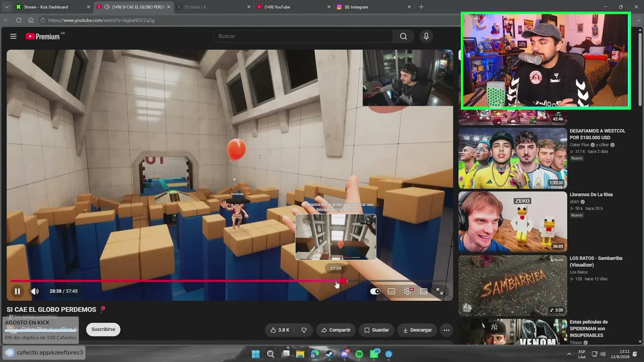Subscribe with the Suscribirse button

tap(103, 329)
